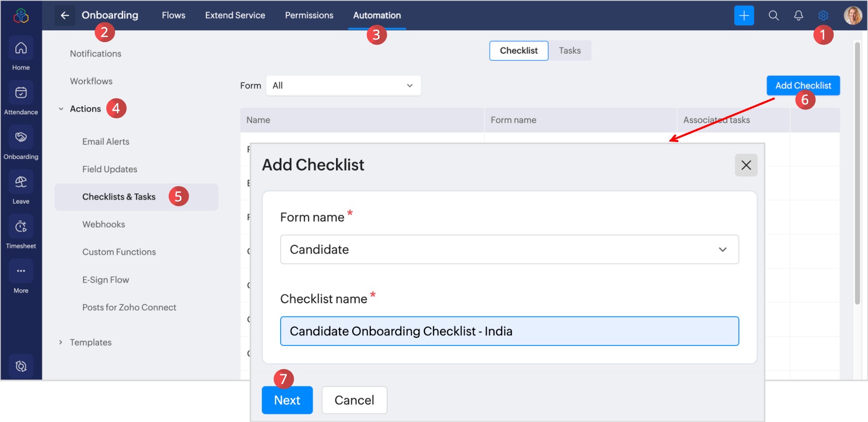Viewport: 868px width, 422px height.
Task: Open the Home sidebar icon
Action: [21, 49]
